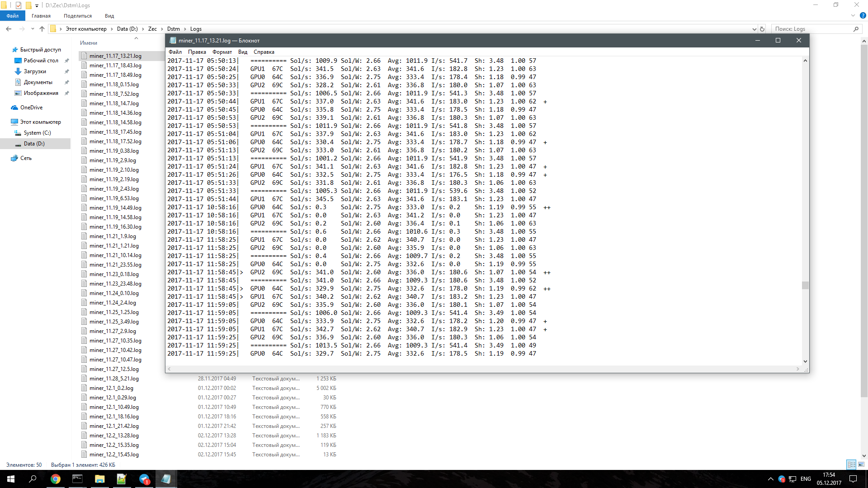Sort files by Имени column header
Screen dimensions: 868x488
click(x=89, y=43)
